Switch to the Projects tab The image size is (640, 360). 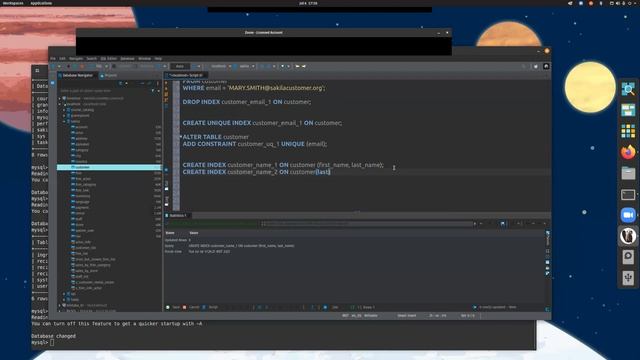click(x=109, y=76)
